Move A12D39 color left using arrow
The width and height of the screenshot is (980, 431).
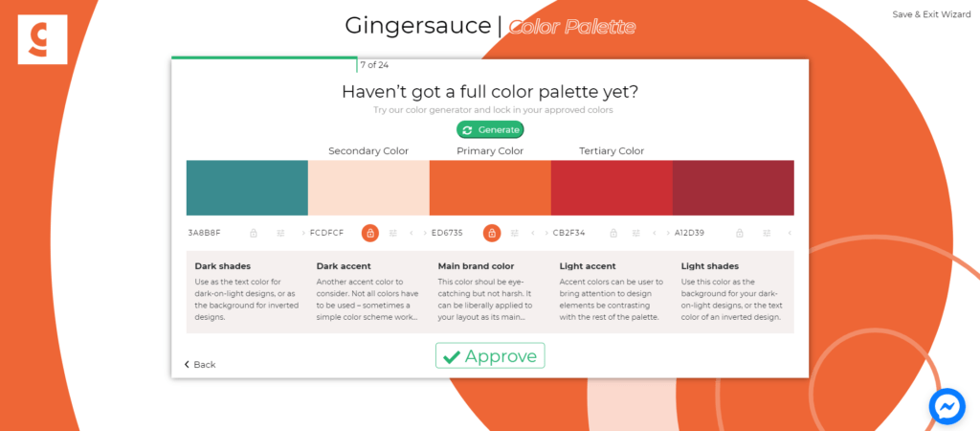(790, 234)
